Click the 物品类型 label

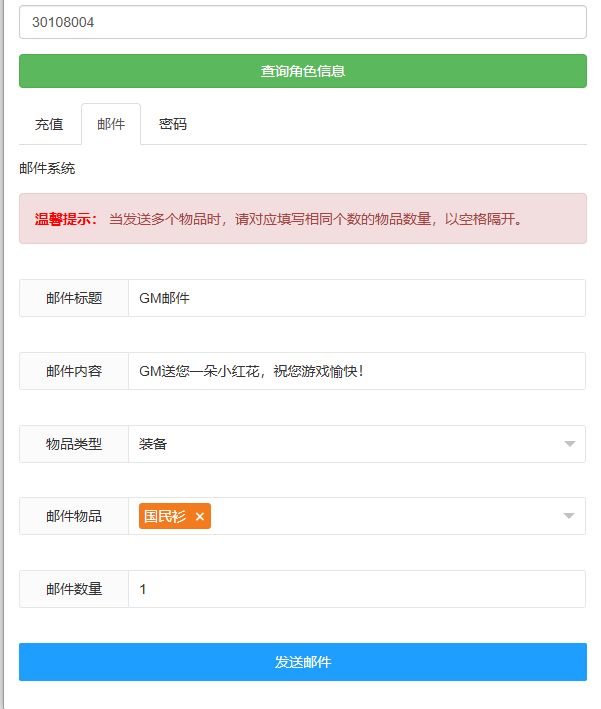click(x=74, y=444)
